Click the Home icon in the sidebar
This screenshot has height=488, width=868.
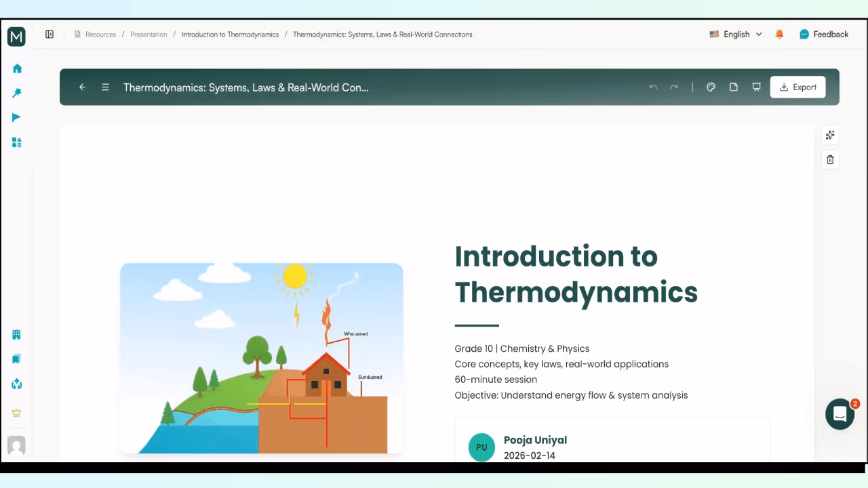17,68
